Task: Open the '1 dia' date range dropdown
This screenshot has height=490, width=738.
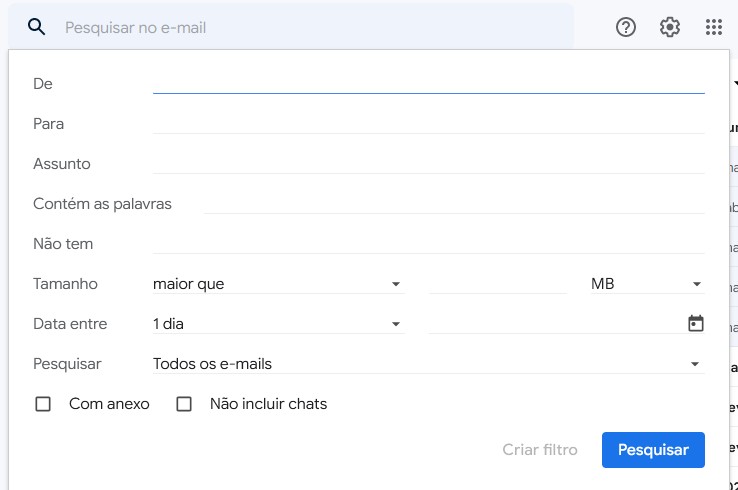Action: pos(278,324)
